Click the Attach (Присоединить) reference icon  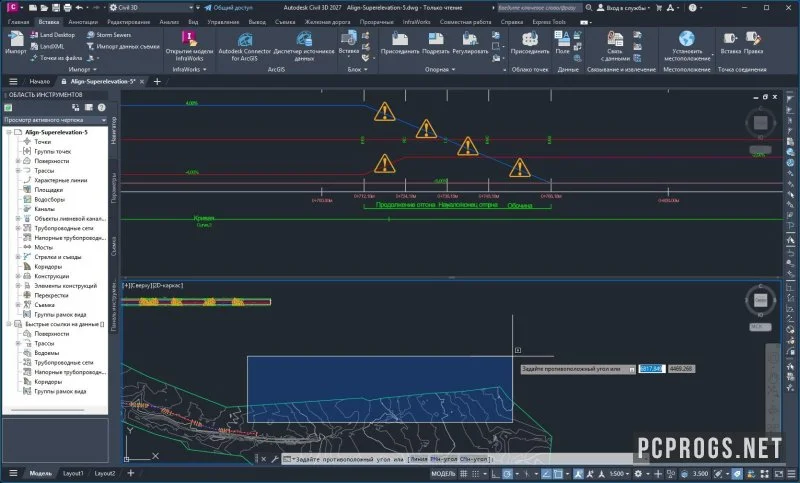pyautogui.click(x=400, y=38)
